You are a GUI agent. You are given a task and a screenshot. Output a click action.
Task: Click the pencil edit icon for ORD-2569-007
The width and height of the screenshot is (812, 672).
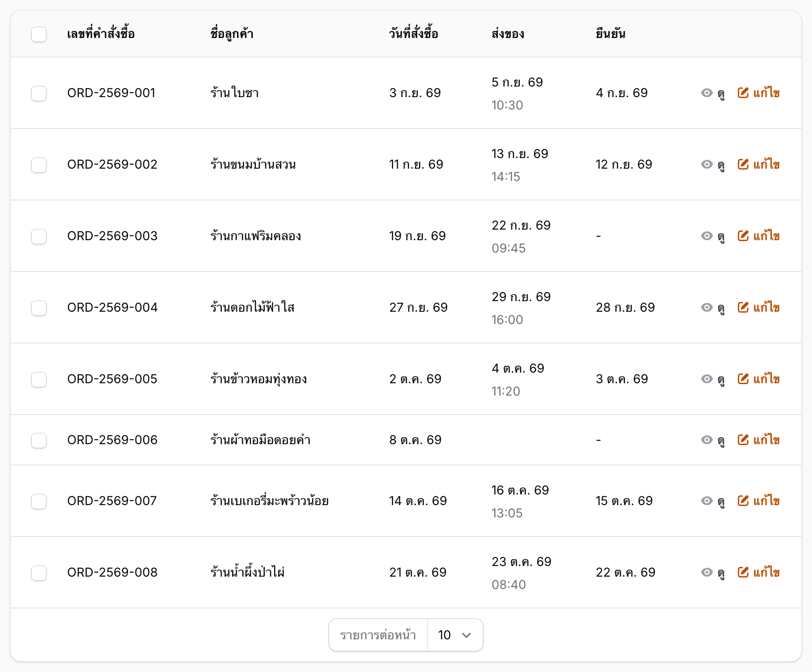click(x=743, y=501)
